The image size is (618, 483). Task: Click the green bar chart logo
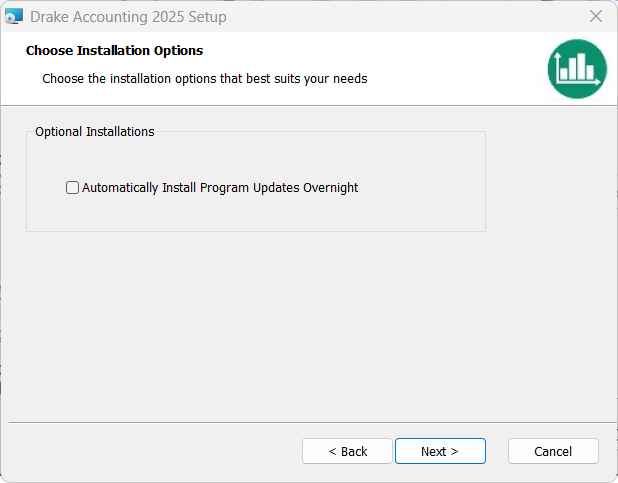[x=577, y=69]
